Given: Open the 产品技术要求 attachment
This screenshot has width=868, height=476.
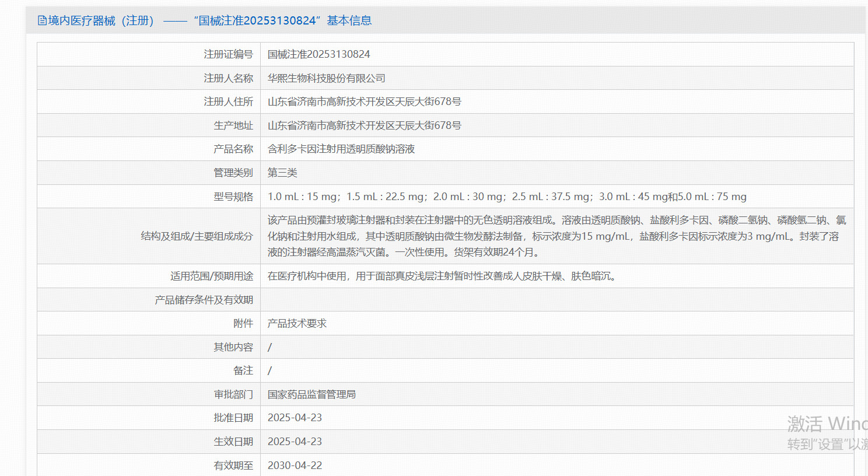Looking at the screenshot, I should tap(297, 323).
